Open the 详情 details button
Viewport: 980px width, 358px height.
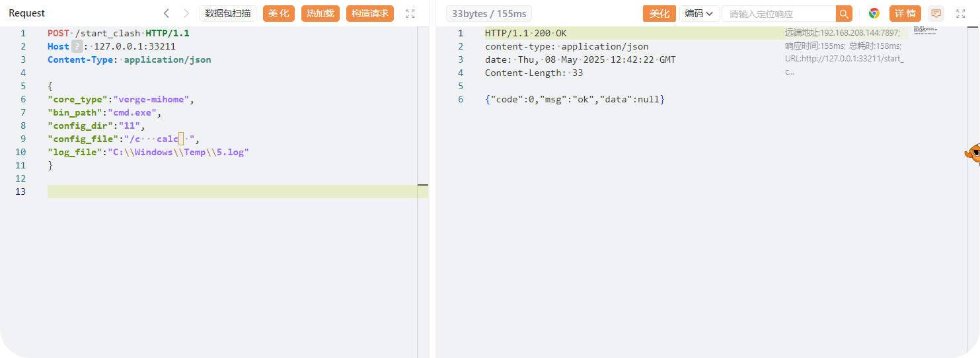(905, 13)
